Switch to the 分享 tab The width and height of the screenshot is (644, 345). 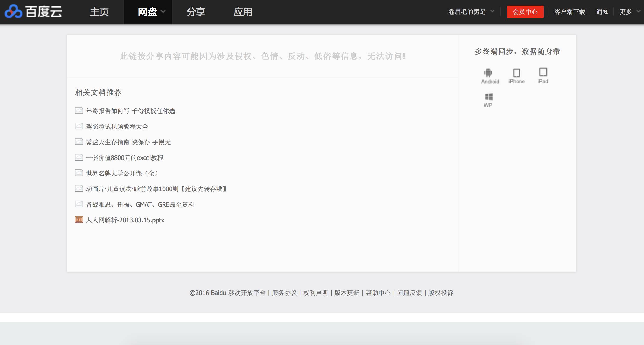(x=196, y=12)
